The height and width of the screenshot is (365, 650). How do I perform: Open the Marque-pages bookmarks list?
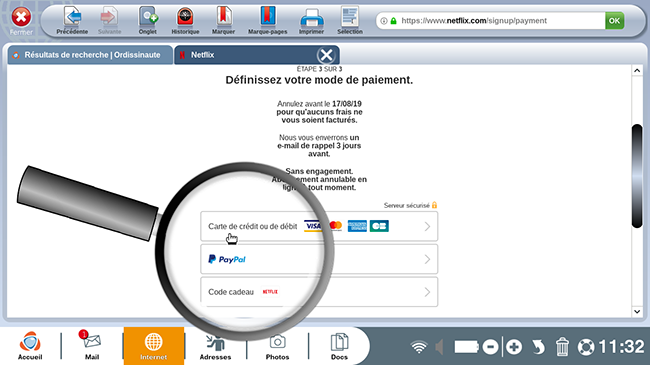pos(268,20)
